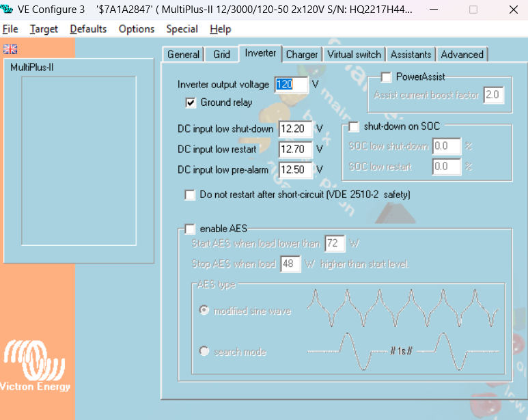528x420 pixels.
Task: Select the Inverter tab
Action: point(260,53)
